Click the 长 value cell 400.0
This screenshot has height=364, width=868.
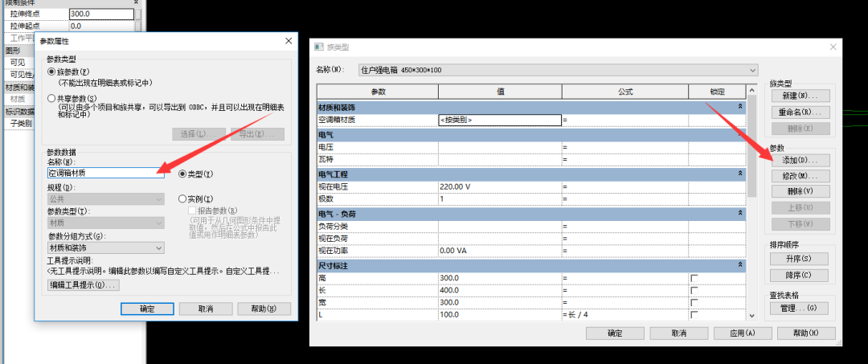point(500,290)
